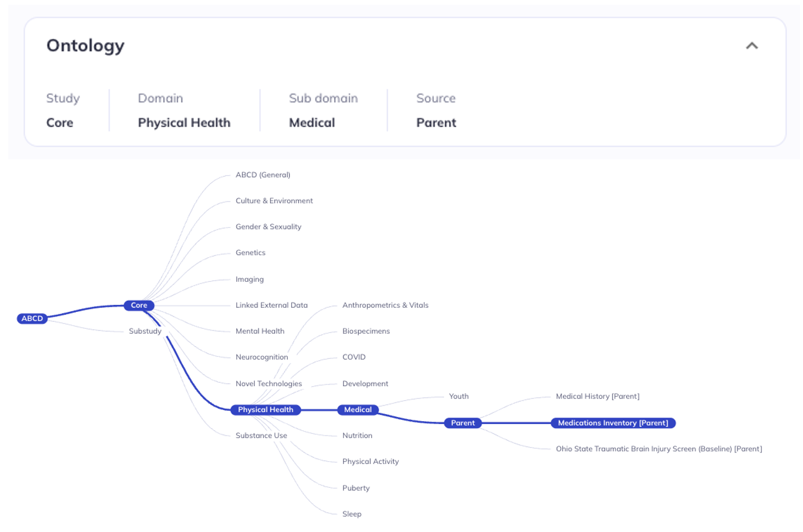Select the Neurocognition domain

point(261,357)
